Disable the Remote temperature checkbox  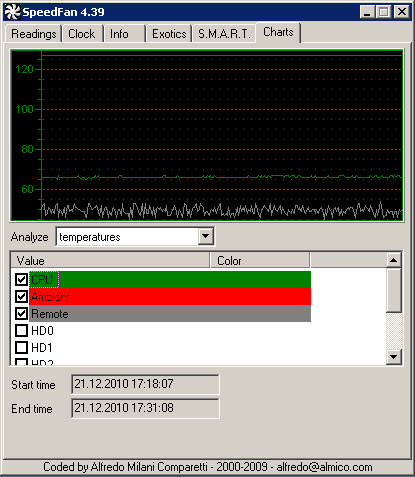coord(21,313)
